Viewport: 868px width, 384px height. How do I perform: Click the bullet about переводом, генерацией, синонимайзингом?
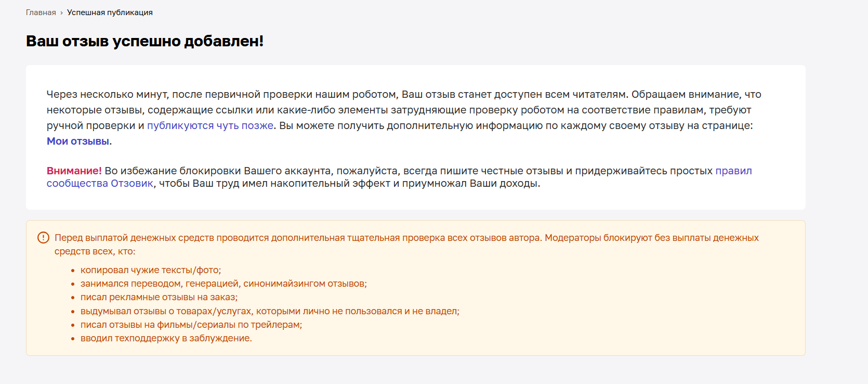223,284
